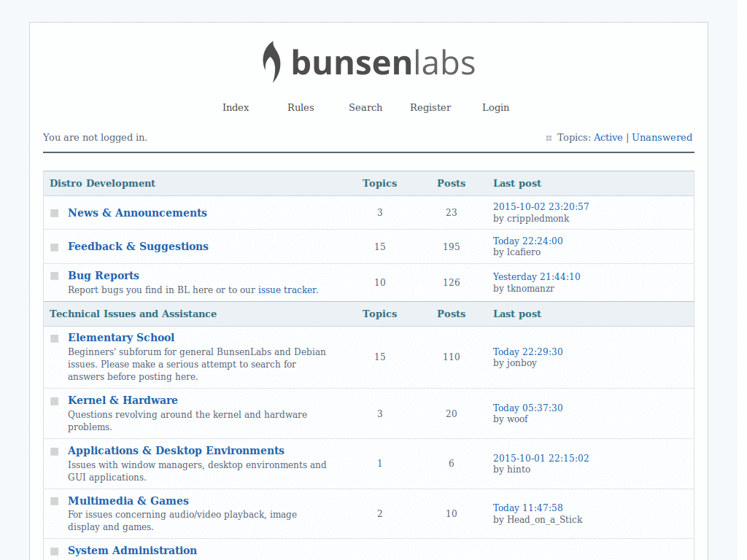The image size is (747, 560).
Task: Click the Bug Reports forum status icon
Action: [x=54, y=276]
